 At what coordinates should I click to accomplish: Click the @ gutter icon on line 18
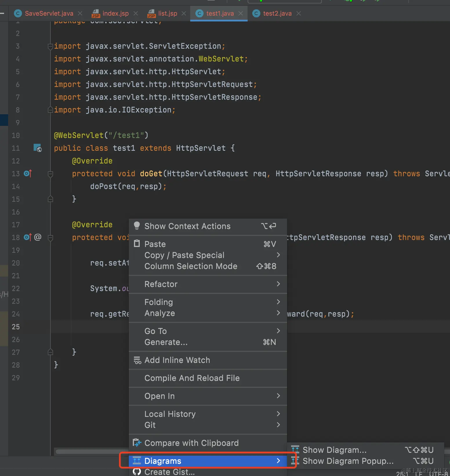pyautogui.click(x=38, y=237)
